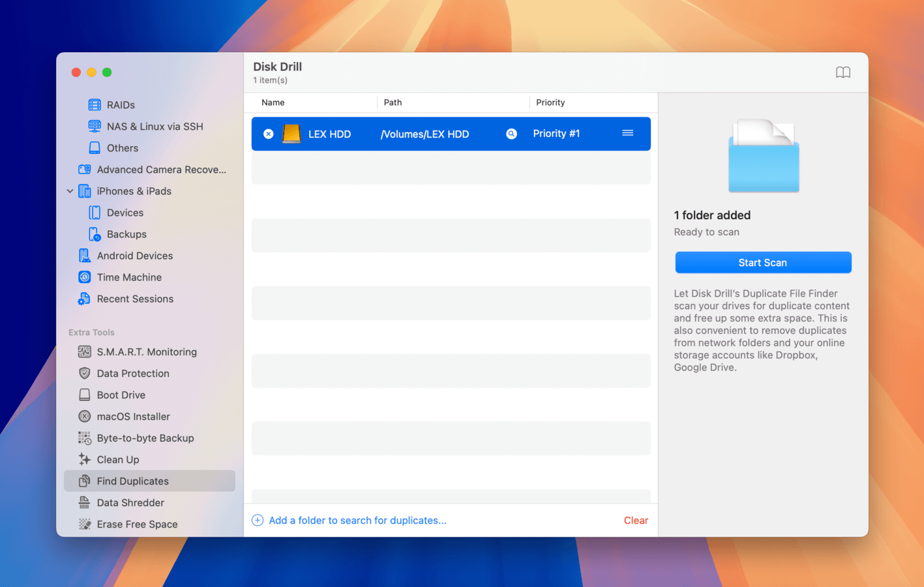Viewport: 924px width, 587px height.
Task: Select the LEX HDD name text
Action: [329, 134]
